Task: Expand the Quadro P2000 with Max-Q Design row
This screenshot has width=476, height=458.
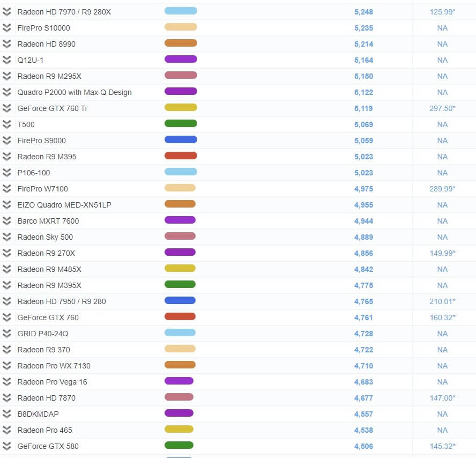Action: (6, 92)
